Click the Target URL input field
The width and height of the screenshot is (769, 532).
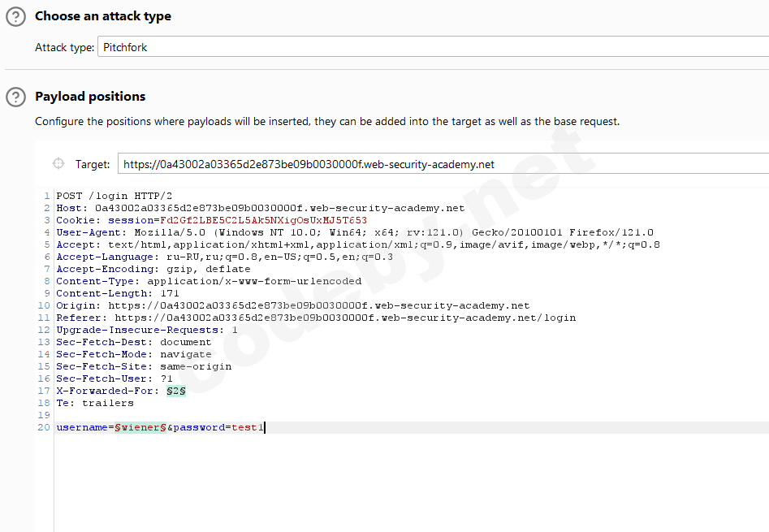[443, 164]
